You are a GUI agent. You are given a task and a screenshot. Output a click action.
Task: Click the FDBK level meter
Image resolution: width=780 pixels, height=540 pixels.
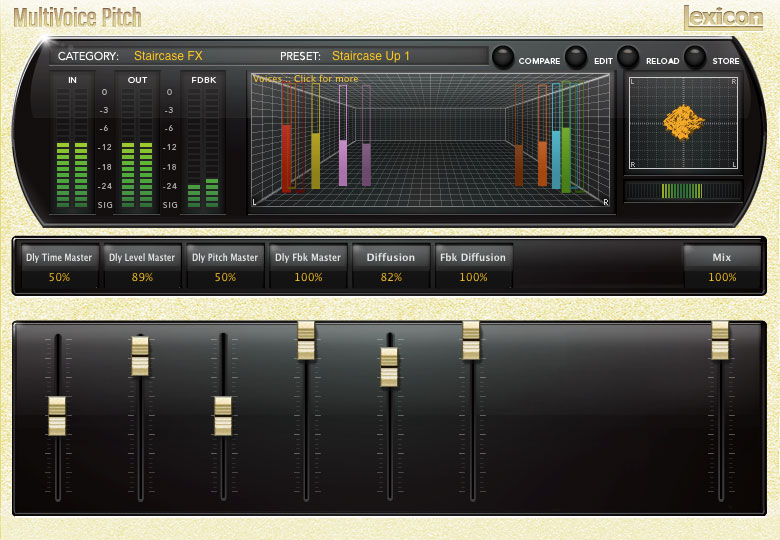[x=203, y=148]
